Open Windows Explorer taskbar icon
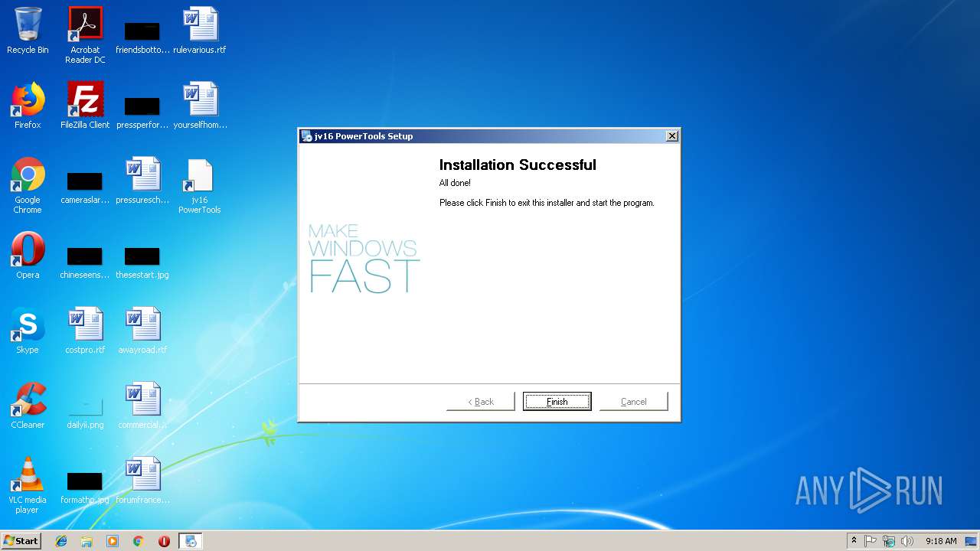Screen dimensions: 980x551 point(87,541)
